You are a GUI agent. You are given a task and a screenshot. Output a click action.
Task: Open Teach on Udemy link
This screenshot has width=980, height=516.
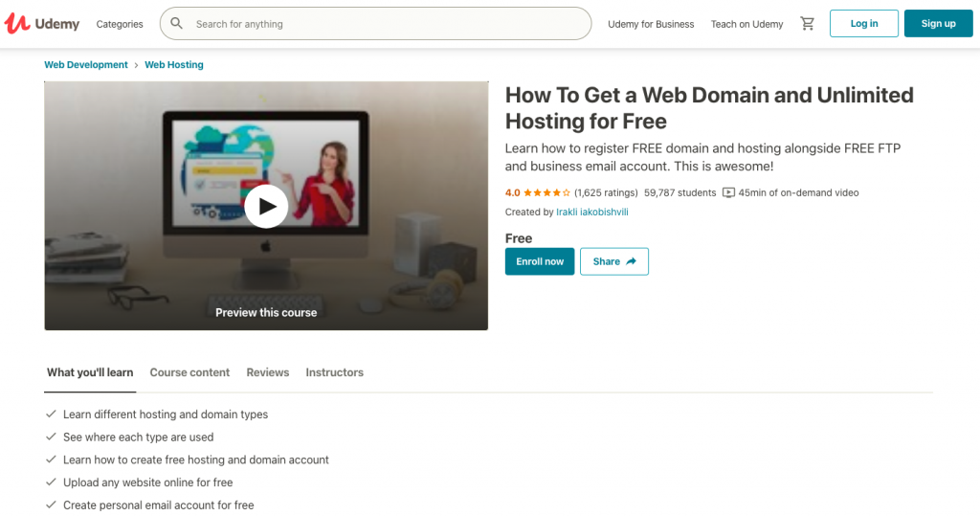(x=746, y=24)
